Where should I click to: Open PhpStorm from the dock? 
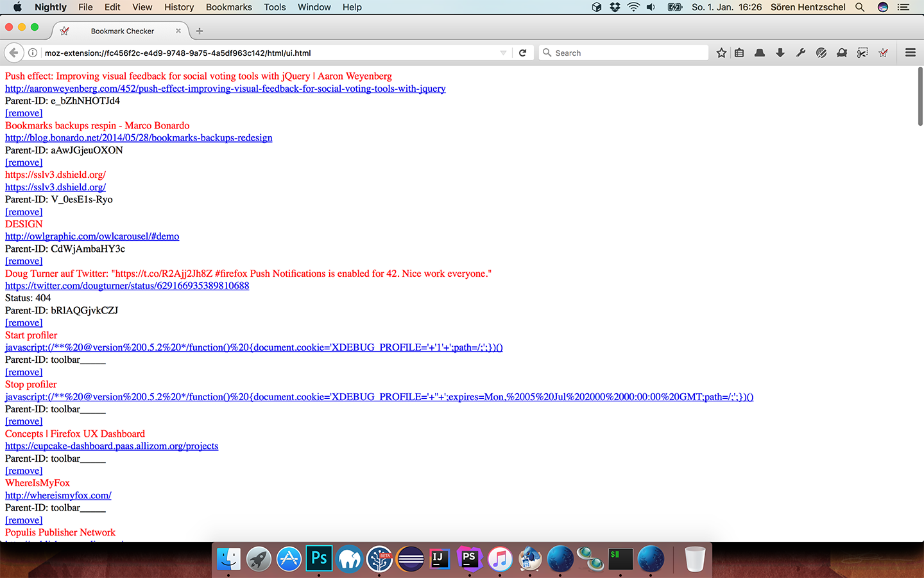point(470,559)
